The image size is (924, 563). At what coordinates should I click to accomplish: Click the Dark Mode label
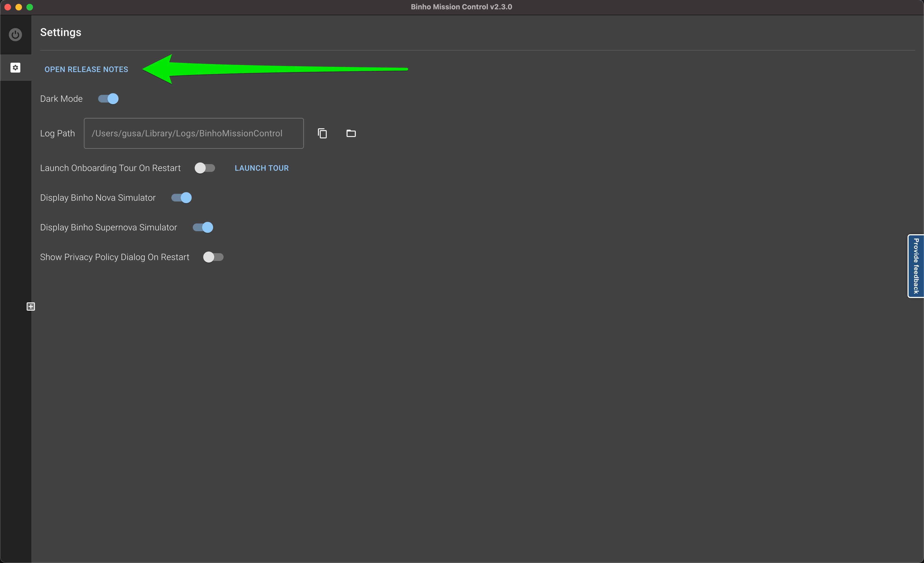click(x=62, y=99)
